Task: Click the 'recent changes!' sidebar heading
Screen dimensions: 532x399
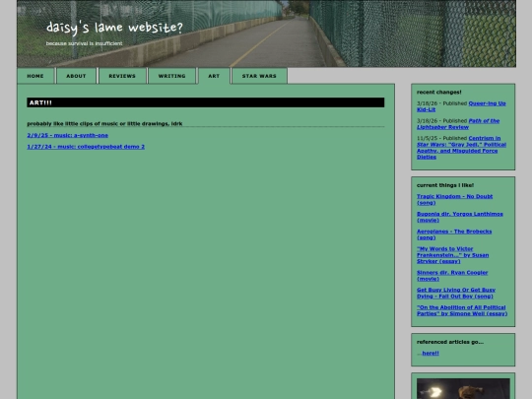Action: point(439,92)
